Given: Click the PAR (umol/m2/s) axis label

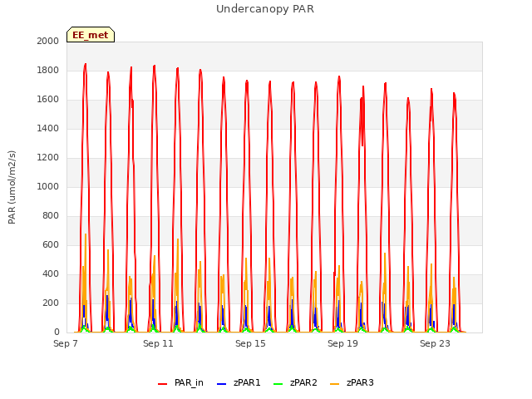Looking at the screenshot, I should coord(12,187).
